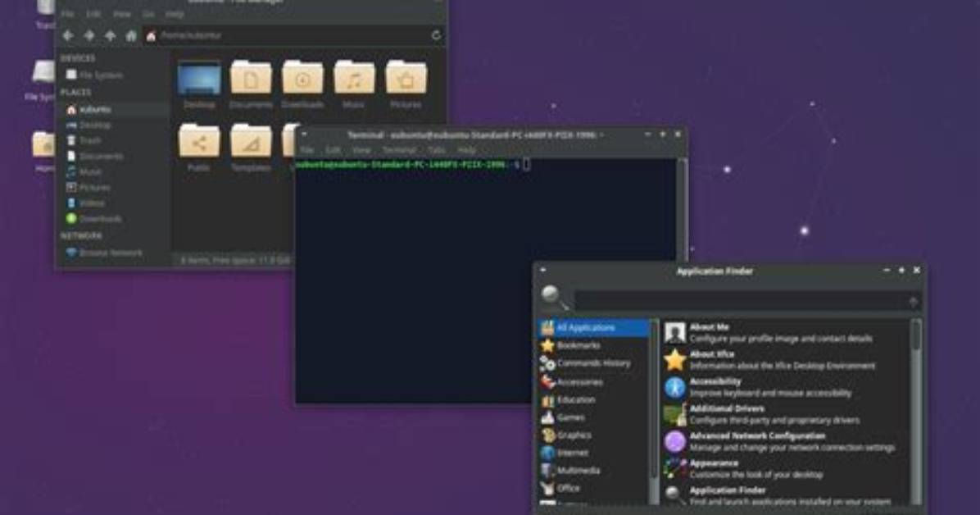Viewport: 980px width, 515px height.
Task: Open File menu in File Manager
Action: [x=67, y=14]
